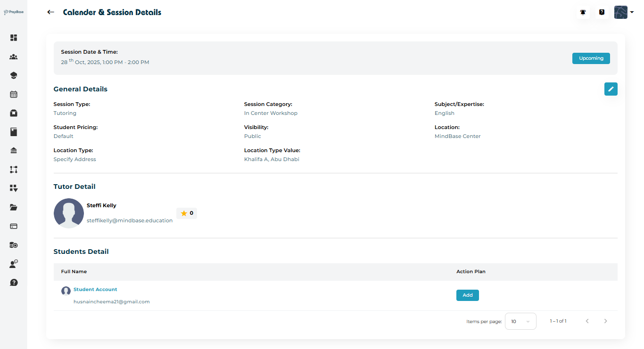Image resolution: width=644 pixels, height=349 pixels.
Task: Click the Upcoming status badge
Action: [x=591, y=58]
